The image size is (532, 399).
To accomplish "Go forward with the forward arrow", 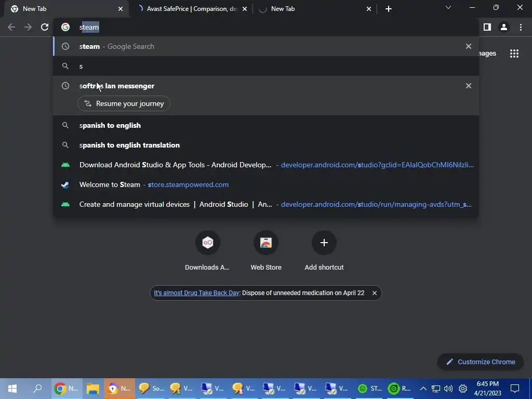I will [28, 27].
